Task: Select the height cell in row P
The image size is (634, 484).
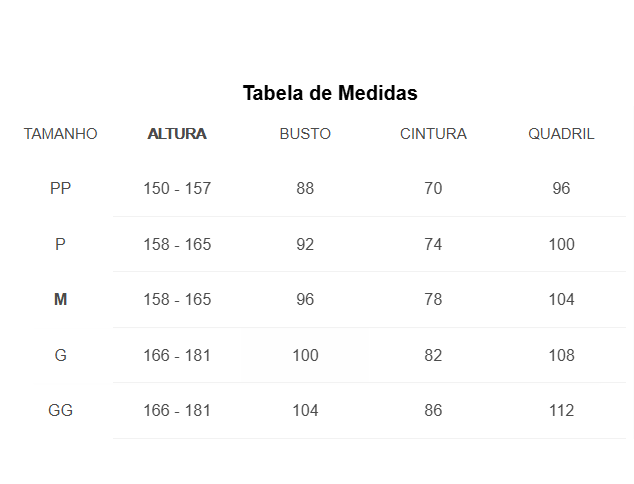Action: point(177,244)
